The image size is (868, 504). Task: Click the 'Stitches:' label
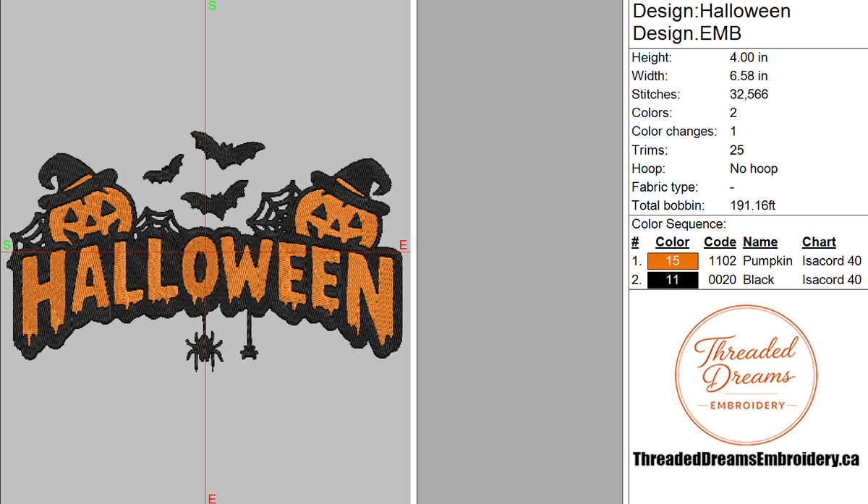tap(655, 95)
